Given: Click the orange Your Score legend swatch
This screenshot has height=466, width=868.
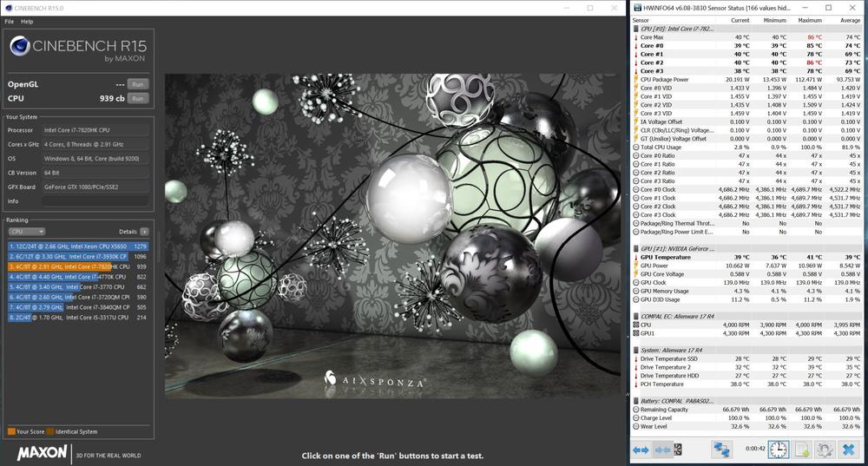Looking at the screenshot, I should tap(11, 431).
